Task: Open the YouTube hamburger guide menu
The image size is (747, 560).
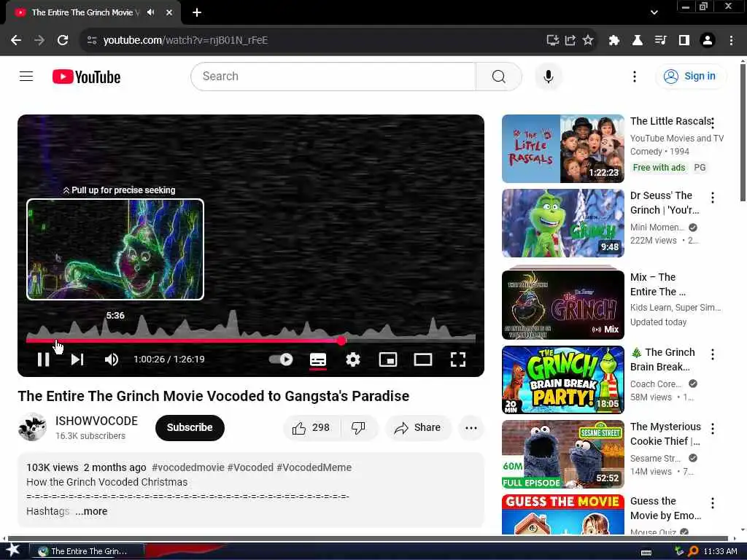Action: click(26, 76)
